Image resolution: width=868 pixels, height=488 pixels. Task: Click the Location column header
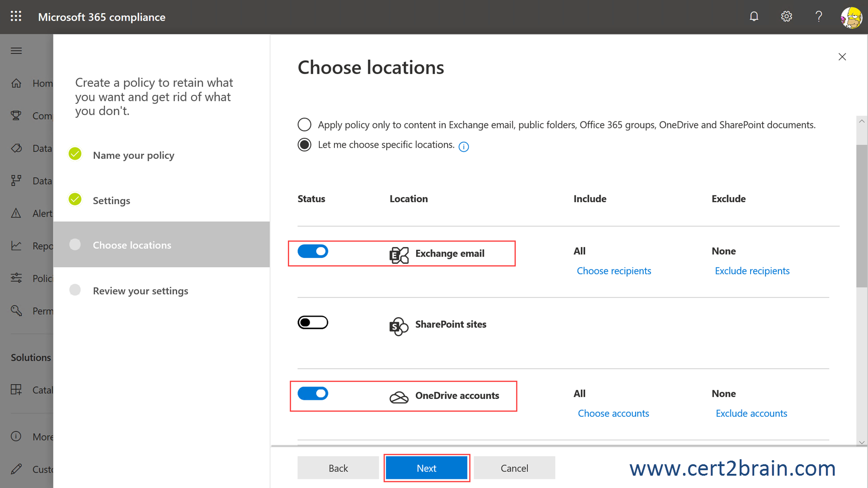tap(408, 199)
